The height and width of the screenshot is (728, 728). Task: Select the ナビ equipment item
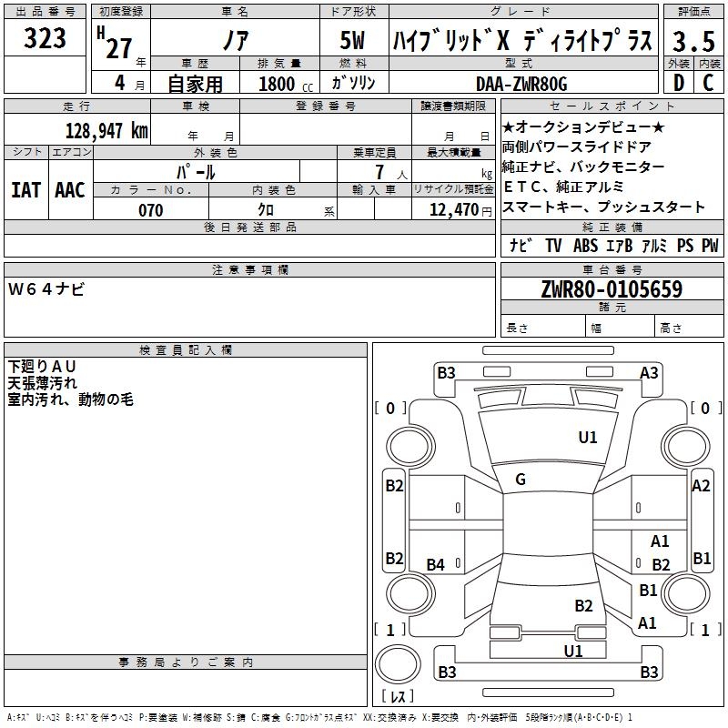click(521, 245)
